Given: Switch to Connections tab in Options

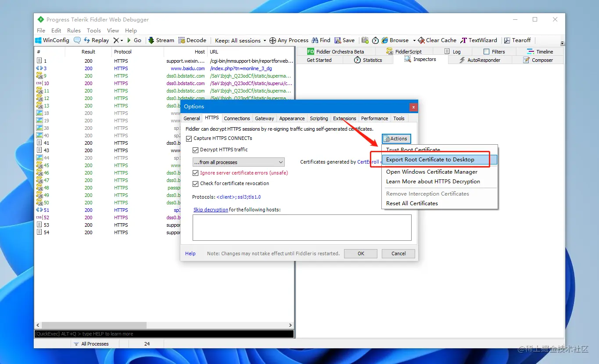Looking at the screenshot, I should (x=237, y=118).
